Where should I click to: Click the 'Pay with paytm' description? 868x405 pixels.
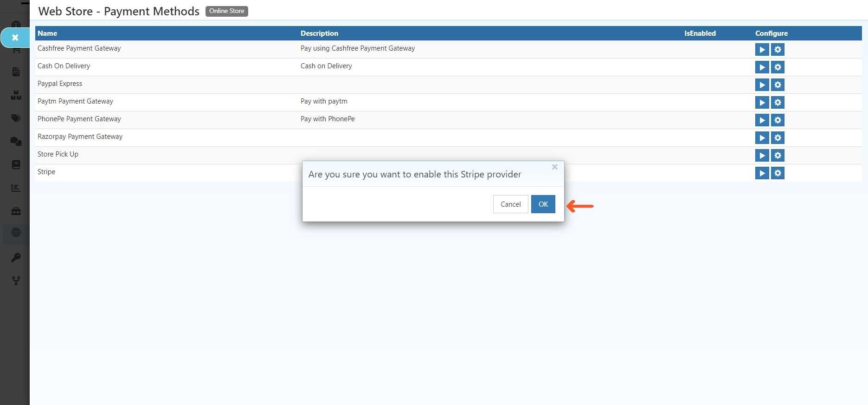324,101
